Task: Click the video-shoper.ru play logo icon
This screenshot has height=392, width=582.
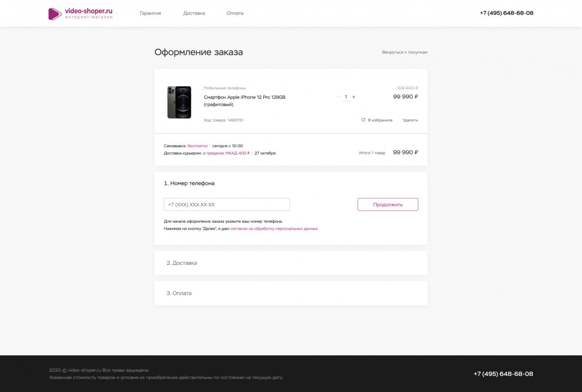Action: pyautogui.click(x=55, y=14)
